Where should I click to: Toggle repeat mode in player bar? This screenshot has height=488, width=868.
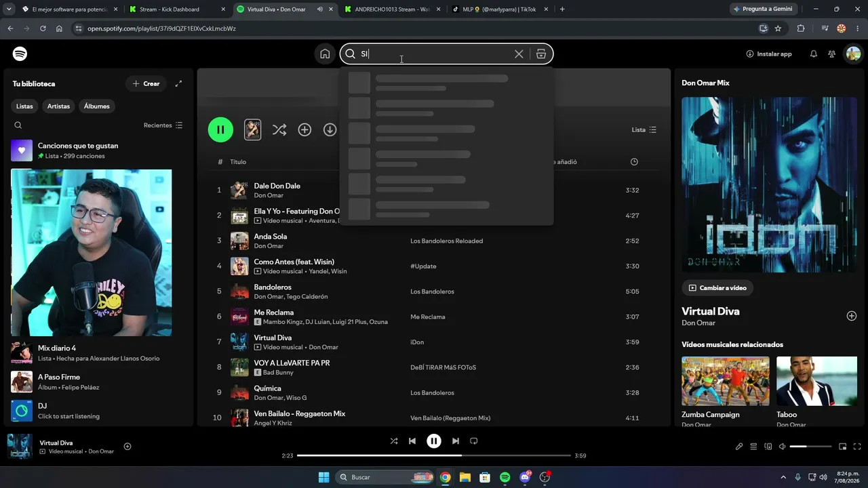474,441
